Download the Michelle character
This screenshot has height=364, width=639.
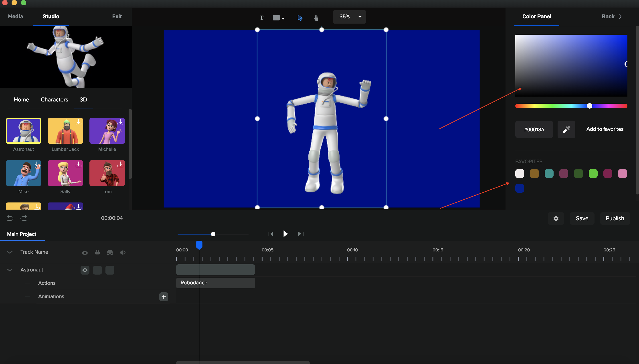(120, 122)
